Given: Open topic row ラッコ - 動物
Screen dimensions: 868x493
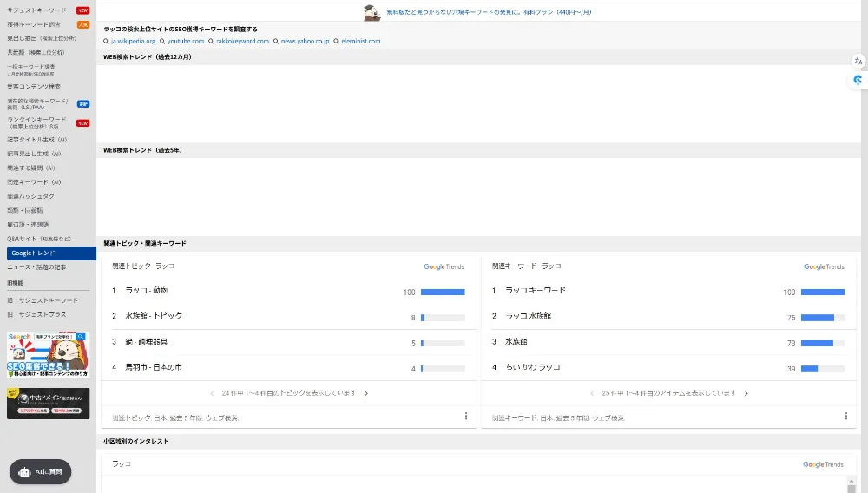Looking at the screenshot, I should [288, 291].
